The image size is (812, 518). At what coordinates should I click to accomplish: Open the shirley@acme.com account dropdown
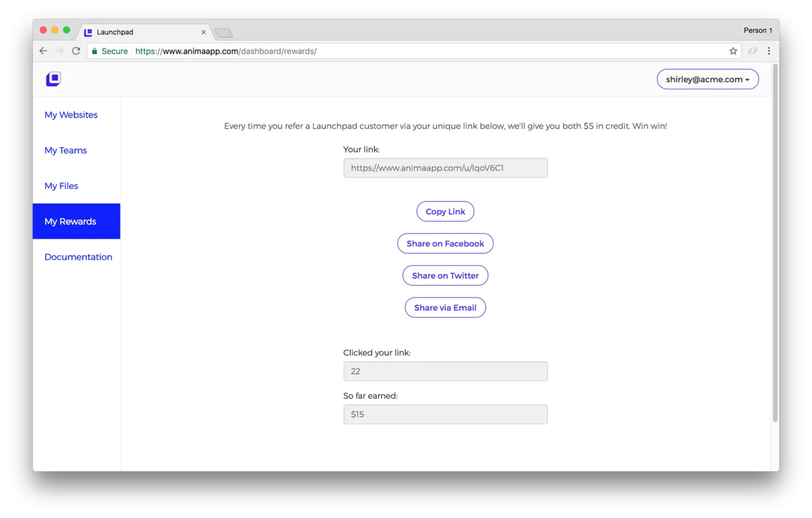click(708, 79)
